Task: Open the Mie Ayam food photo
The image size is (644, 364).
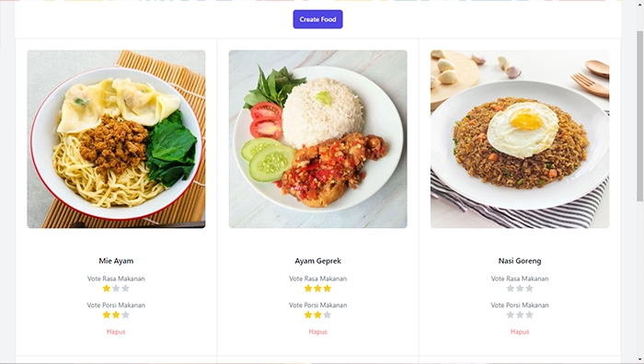Action: 116,139
